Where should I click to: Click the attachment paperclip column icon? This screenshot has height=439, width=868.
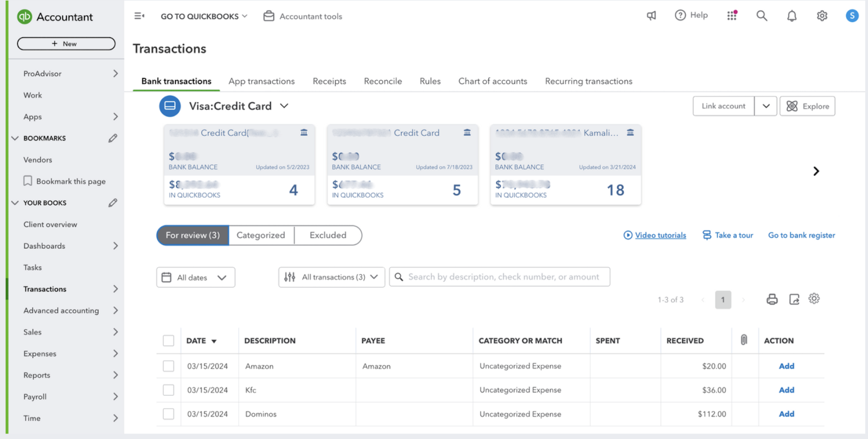click(744, 340)
